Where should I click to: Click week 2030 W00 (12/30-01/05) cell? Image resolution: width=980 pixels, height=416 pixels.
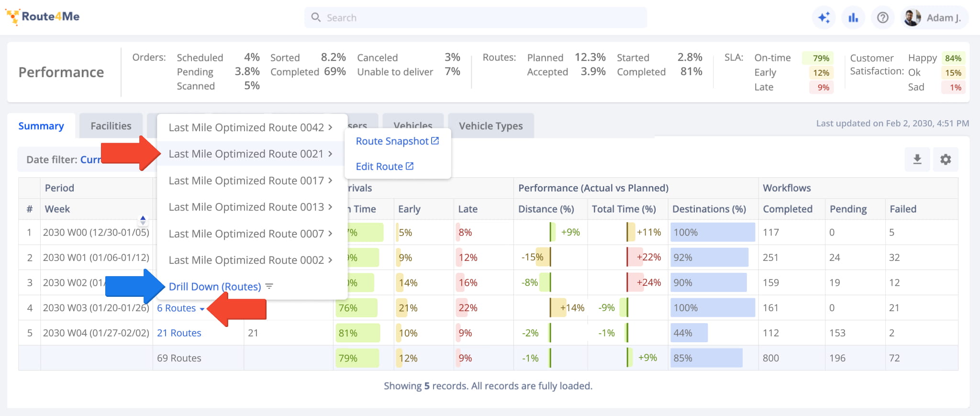[x=96, y=232]
